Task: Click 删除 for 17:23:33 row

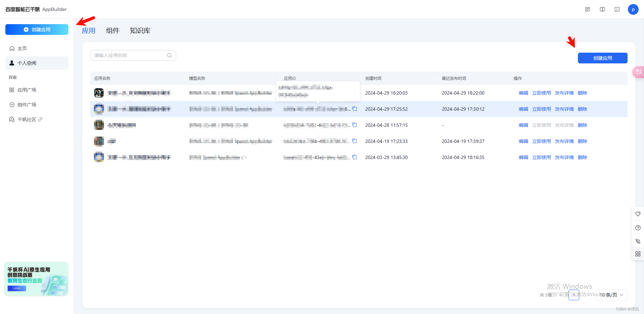Action: [582, 141]
